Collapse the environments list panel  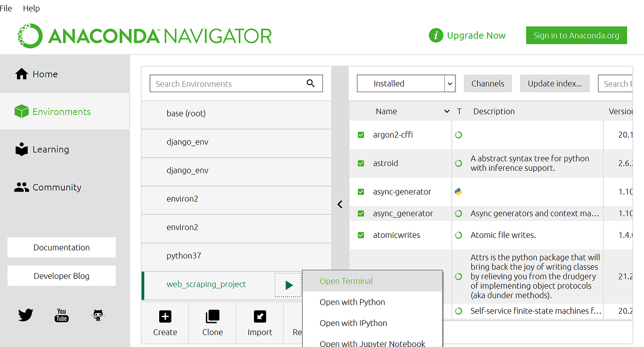click(x=340, y=204)
